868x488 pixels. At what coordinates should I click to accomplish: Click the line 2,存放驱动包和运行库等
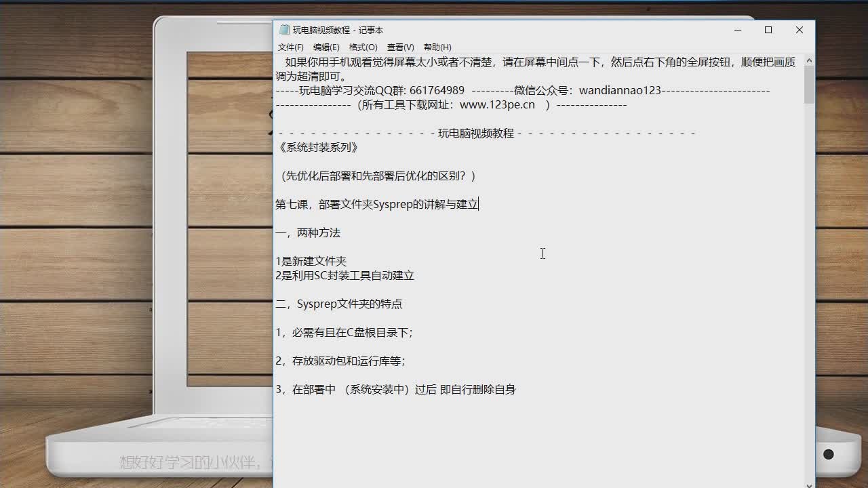point(340,361)
